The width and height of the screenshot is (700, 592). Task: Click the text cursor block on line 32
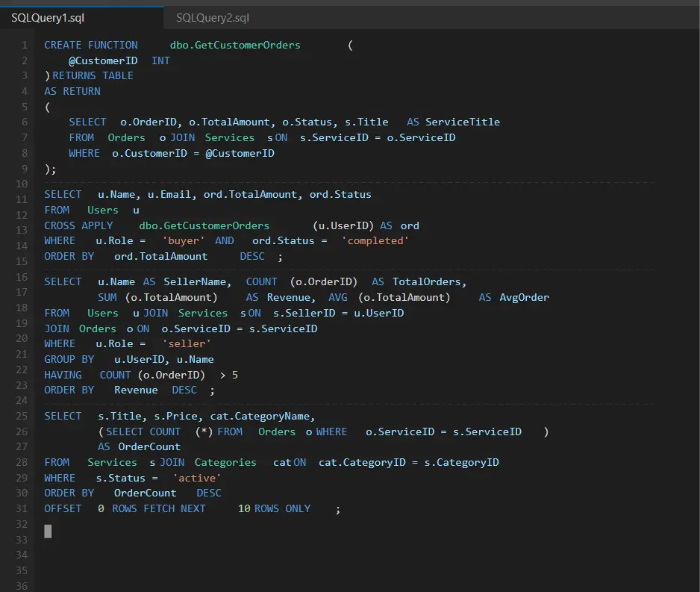coord(48,532)
